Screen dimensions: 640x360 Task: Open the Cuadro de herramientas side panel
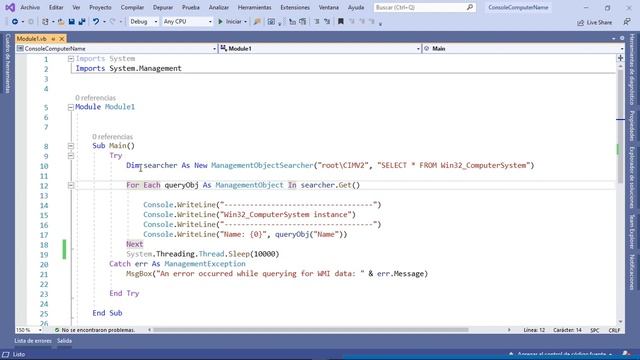8,64
